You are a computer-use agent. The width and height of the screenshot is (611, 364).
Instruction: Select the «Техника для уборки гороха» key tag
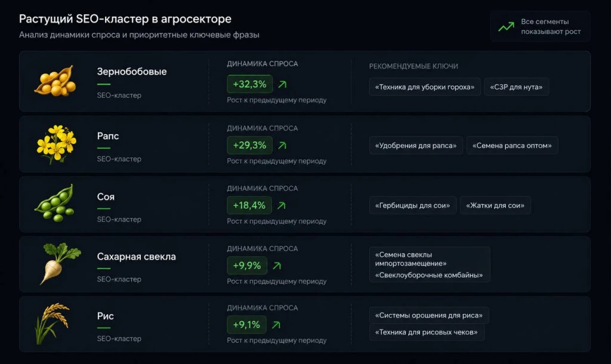click(x=425, y=87)
